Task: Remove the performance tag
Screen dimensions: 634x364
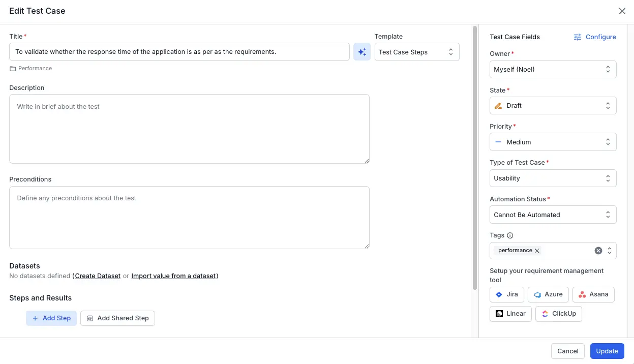Action: point(537,251)
